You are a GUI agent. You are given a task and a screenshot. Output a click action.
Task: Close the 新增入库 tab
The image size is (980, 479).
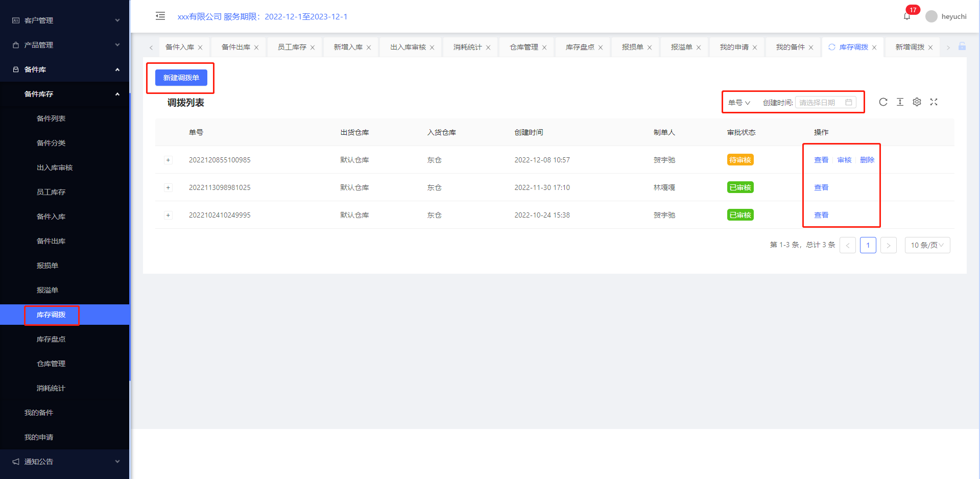point(369,47)
